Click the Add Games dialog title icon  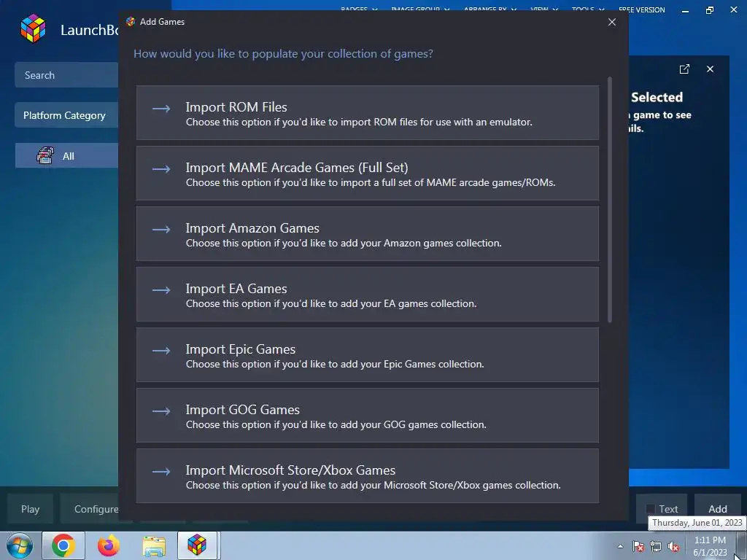(131, 21)
